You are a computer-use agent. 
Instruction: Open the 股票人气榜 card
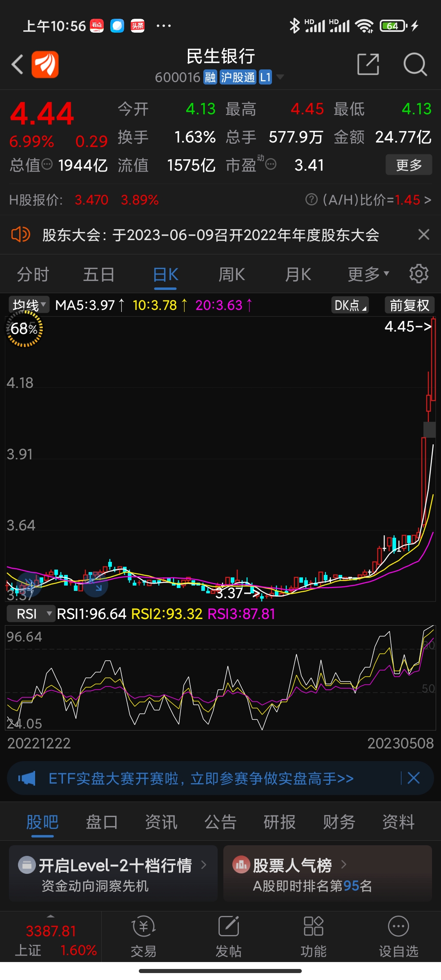(x=327, y=873)
